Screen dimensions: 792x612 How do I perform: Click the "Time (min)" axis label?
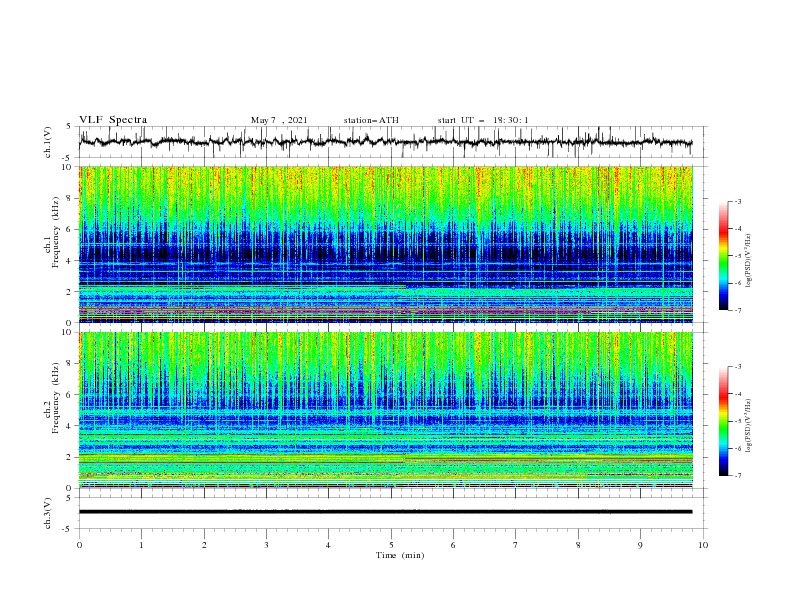pyautogui.click(x=400, y=555)
